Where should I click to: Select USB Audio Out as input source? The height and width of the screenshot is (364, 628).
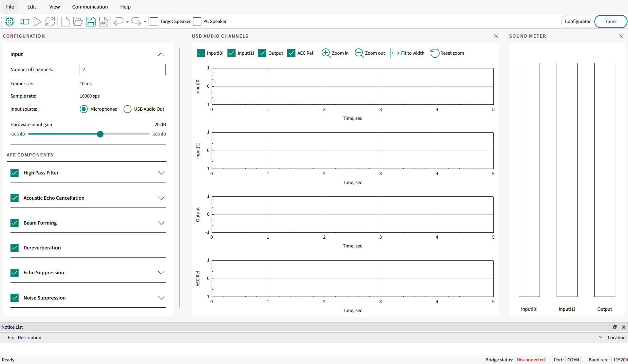[127, 109]
